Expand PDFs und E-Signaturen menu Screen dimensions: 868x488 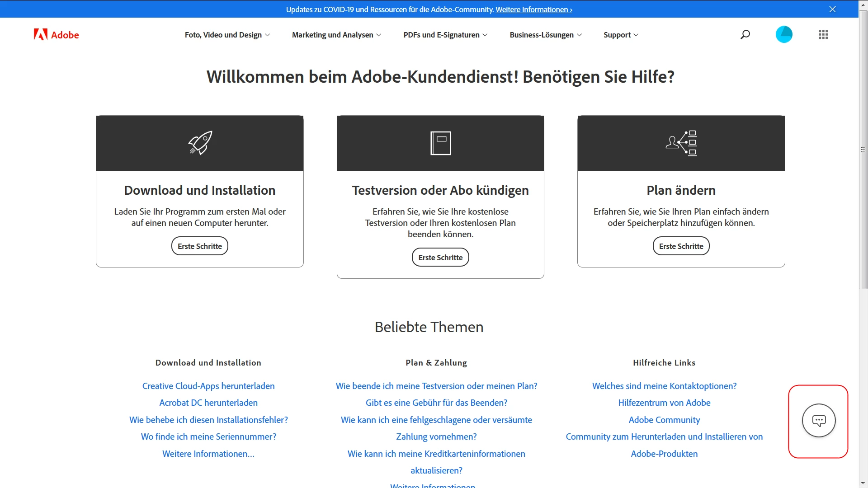pos(445,35)
